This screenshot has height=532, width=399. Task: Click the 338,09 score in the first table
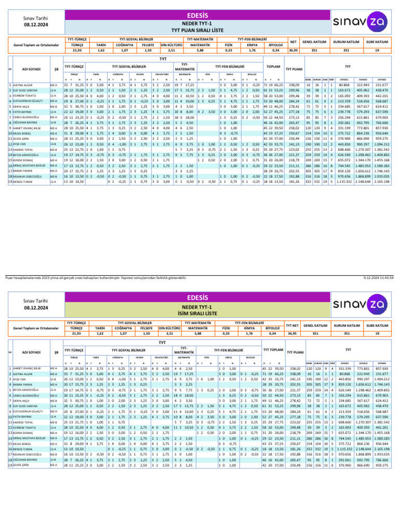pos(294,85)
